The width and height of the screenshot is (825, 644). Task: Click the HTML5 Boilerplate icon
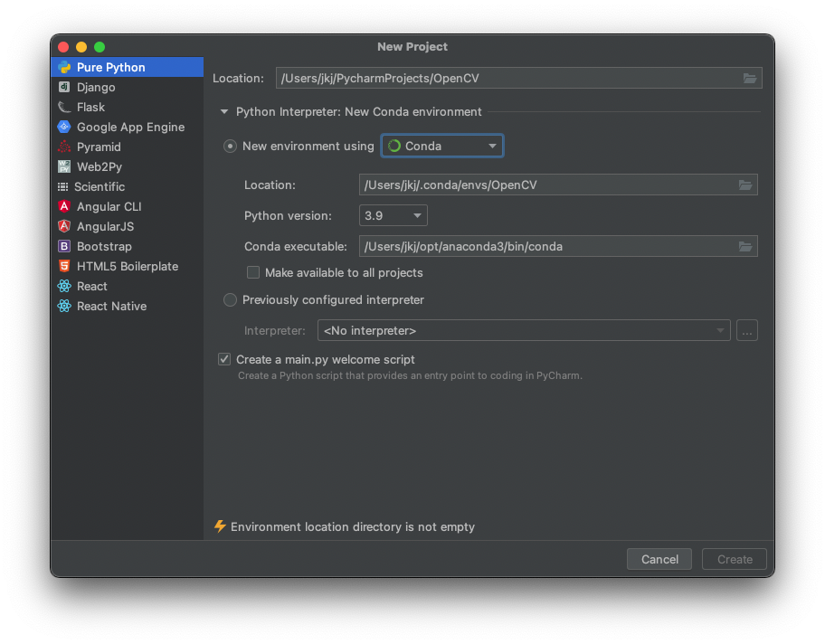(64, 266)
